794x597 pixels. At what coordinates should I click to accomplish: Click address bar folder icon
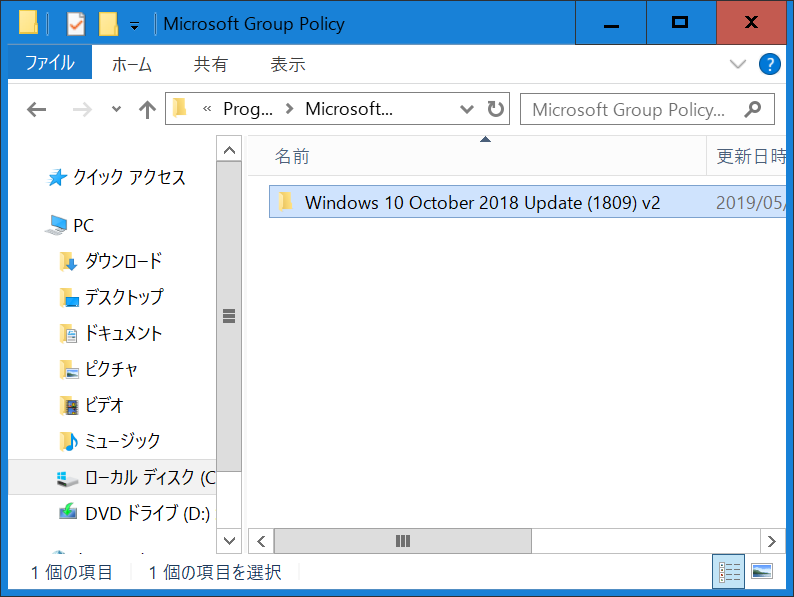(x=180, y=108)
